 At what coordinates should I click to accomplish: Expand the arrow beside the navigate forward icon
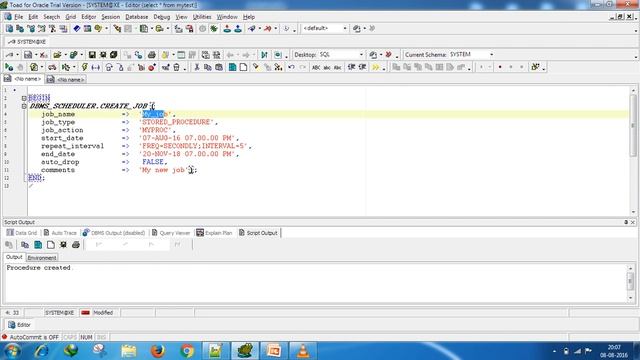pyautogui.click(x=254, y=55)
